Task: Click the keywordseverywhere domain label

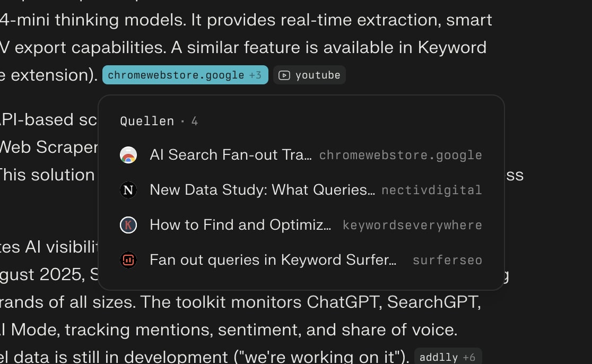Action: tap(412, 226)
